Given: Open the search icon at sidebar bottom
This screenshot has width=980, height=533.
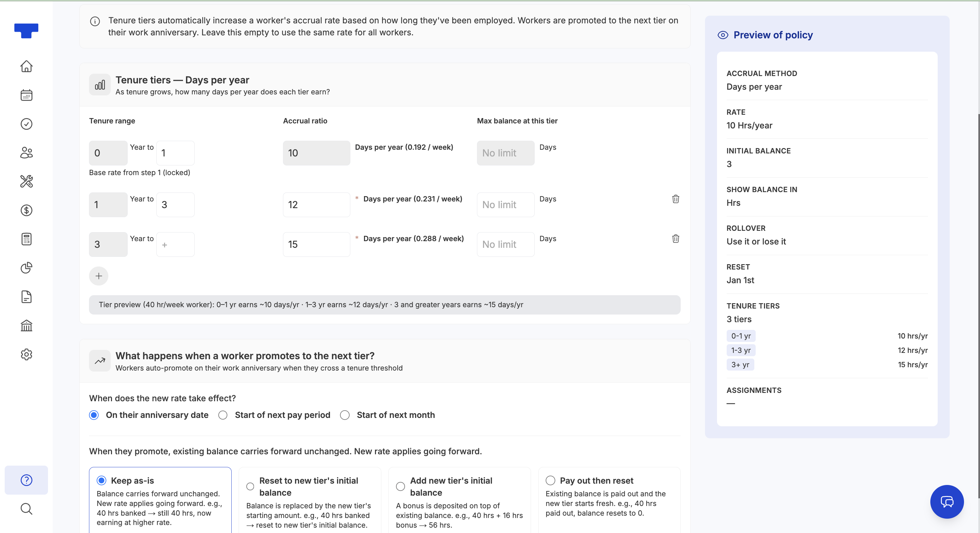Looking at the screenshot, I should click(26, 509).
